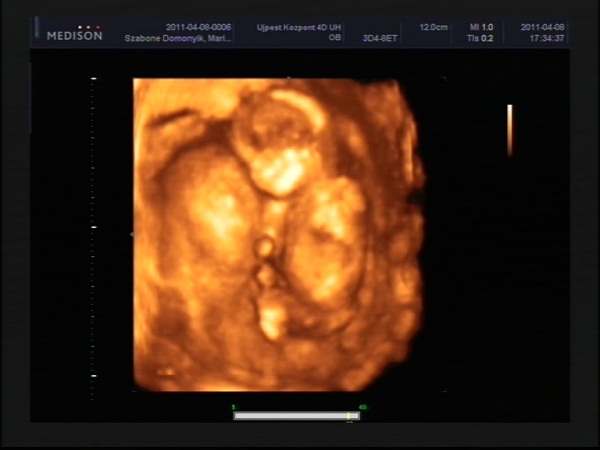Click the 3D4-8ET probe label
This screenshot has width=600, height=450.
click(380, 38)
